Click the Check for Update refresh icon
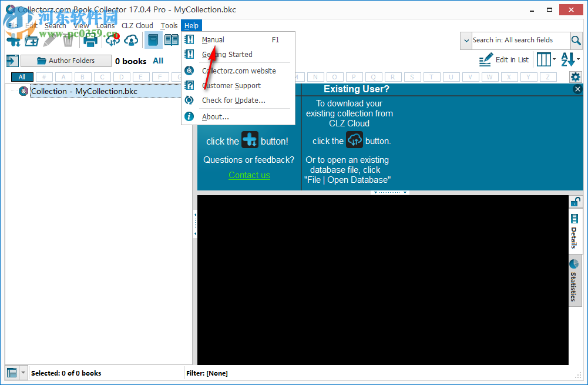 (189, 100)
